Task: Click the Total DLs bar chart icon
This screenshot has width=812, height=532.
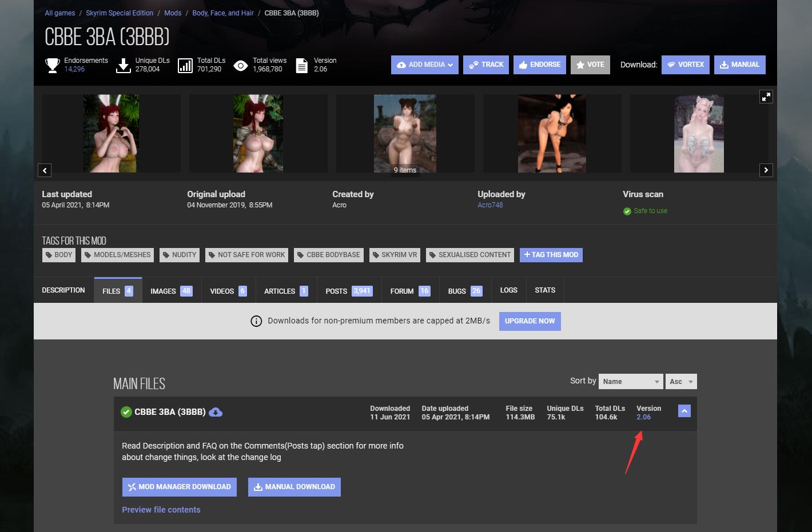Action: tap(185, 65)
